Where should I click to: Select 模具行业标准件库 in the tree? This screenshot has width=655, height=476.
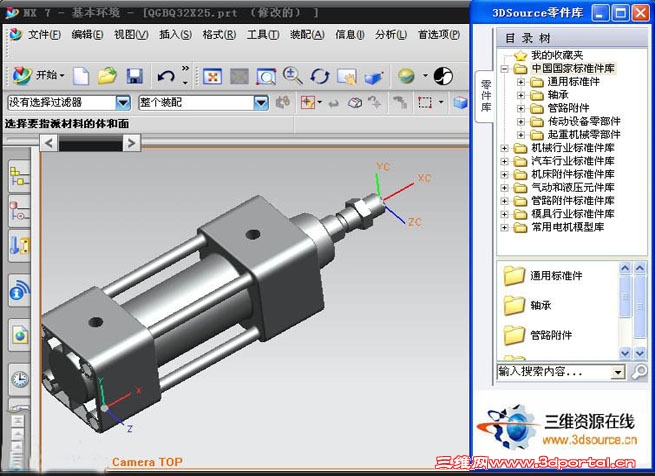tap(573, 214)
